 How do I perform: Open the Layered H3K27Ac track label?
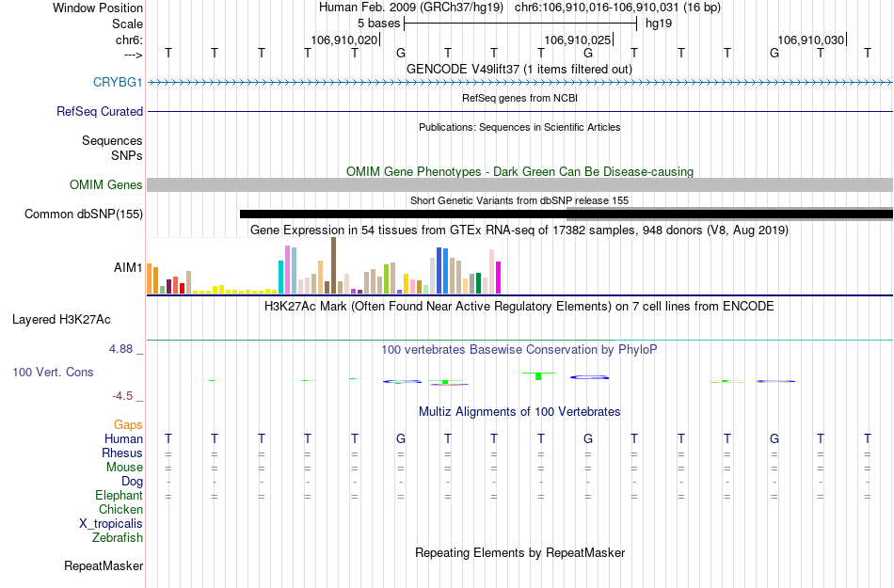(x=61, y=319)
